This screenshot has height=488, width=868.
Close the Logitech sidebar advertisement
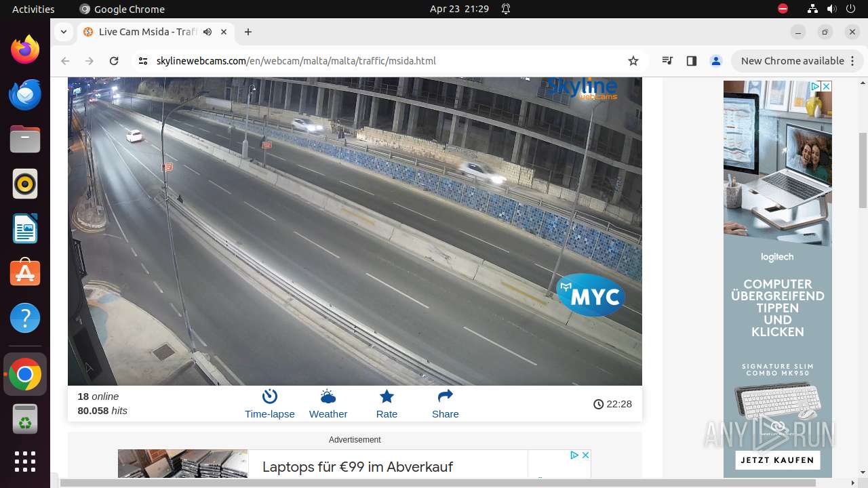pos(826,86)
